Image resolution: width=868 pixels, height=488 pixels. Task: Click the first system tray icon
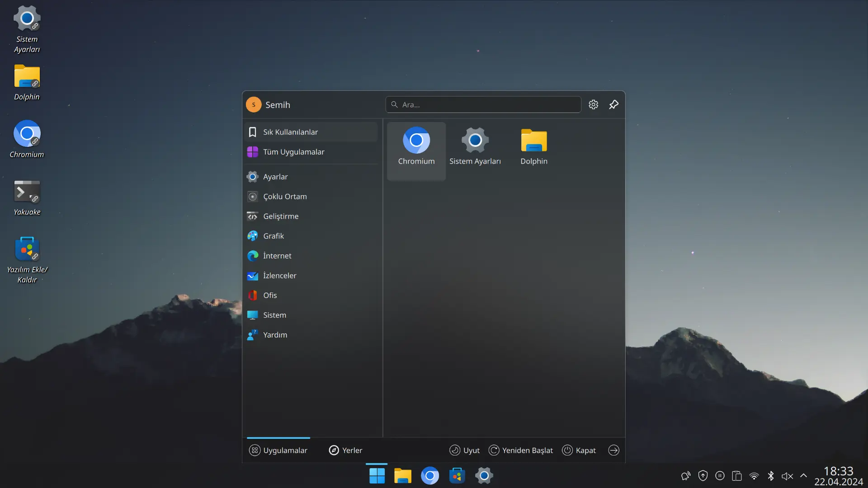(x=686, y=476)
